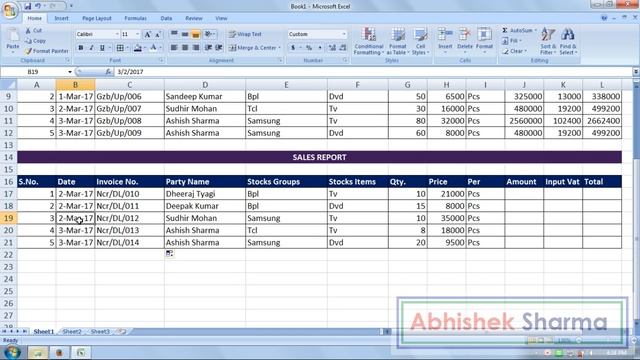Open the text Orientation options
The width and height of the screenshot is (640, 360).
(x=210, y=34)
